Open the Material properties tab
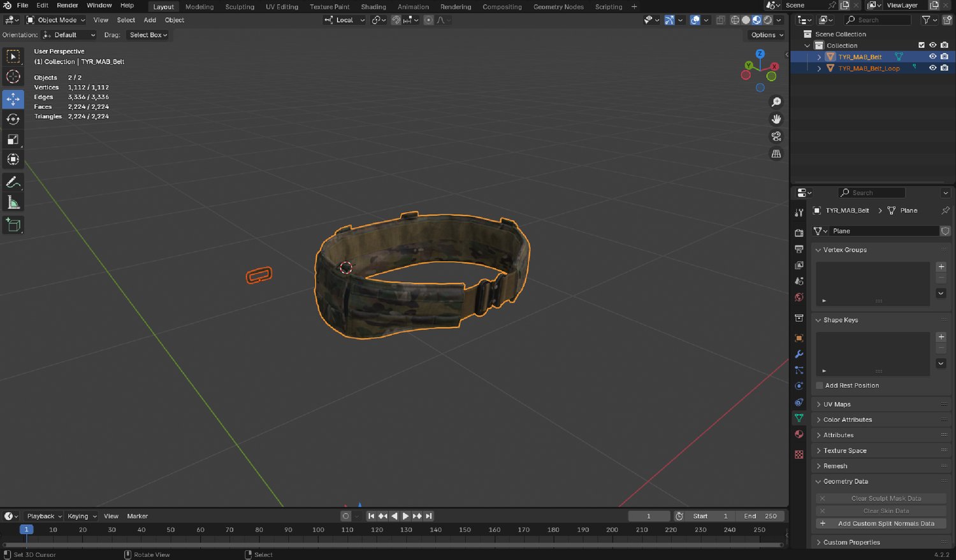Viewport: 956px width, 560px height. click(x=799, y=434)
